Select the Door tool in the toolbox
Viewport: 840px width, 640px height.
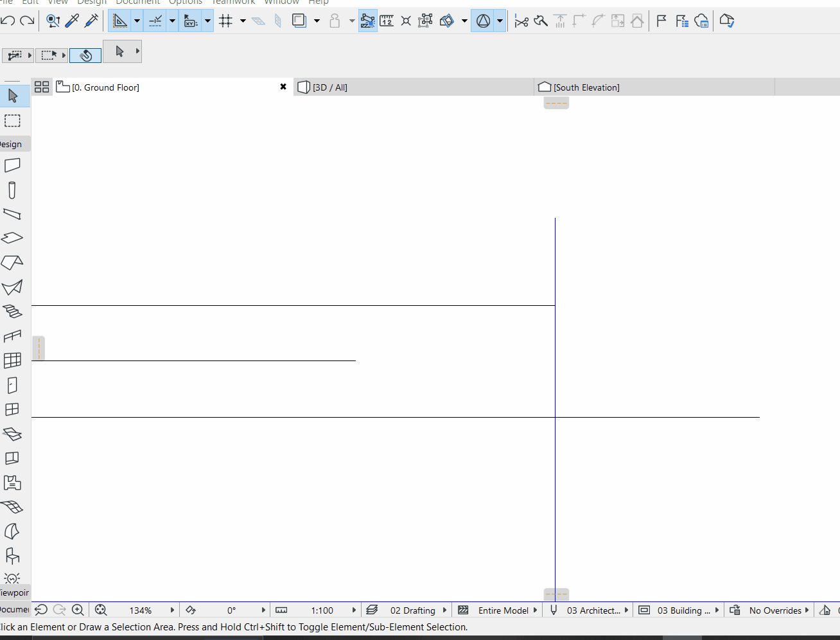coord(12,385)
